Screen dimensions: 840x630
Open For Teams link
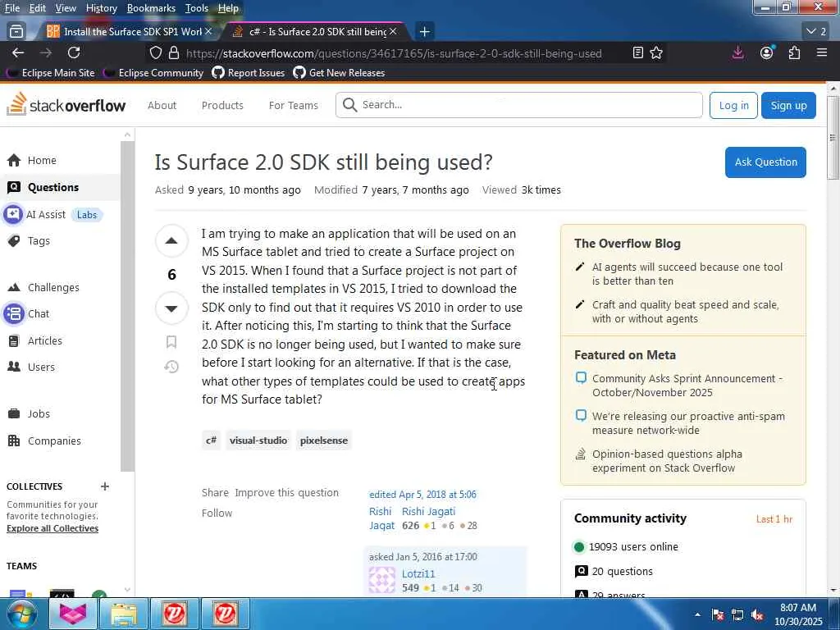coord(293,105)
